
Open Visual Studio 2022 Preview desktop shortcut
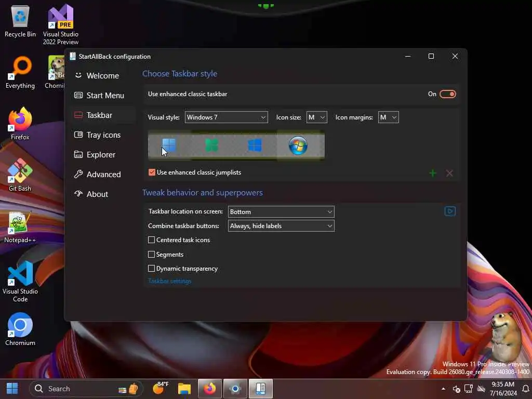click(x=60, y=25)
